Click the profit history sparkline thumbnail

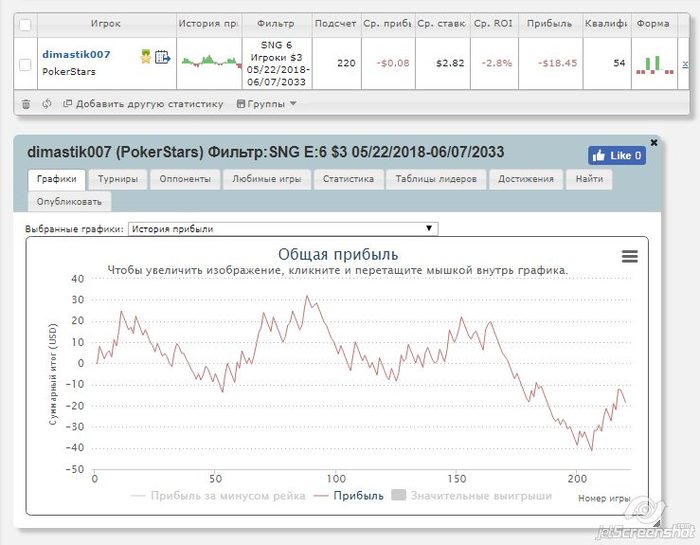pos(211,62)
